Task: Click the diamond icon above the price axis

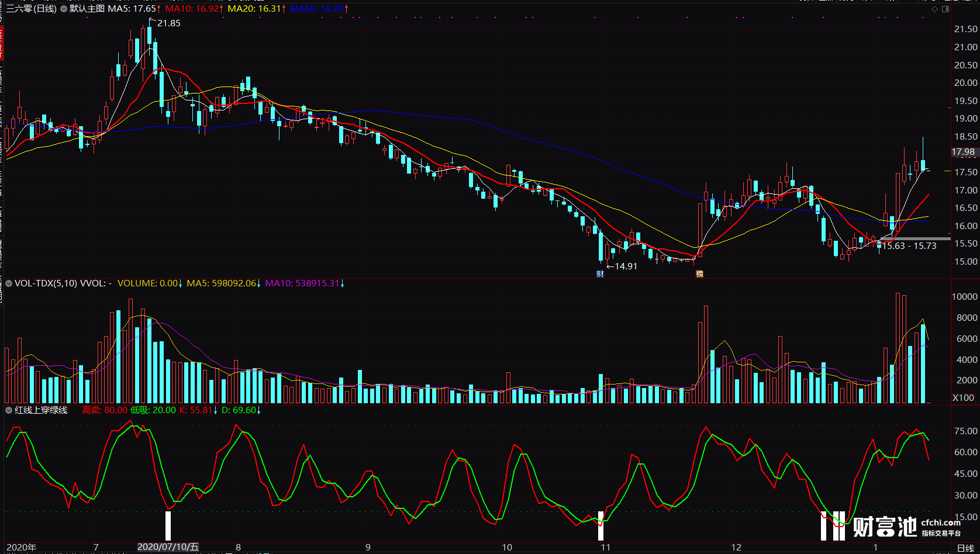Action: pyautogui.click(x=935, y=9)
